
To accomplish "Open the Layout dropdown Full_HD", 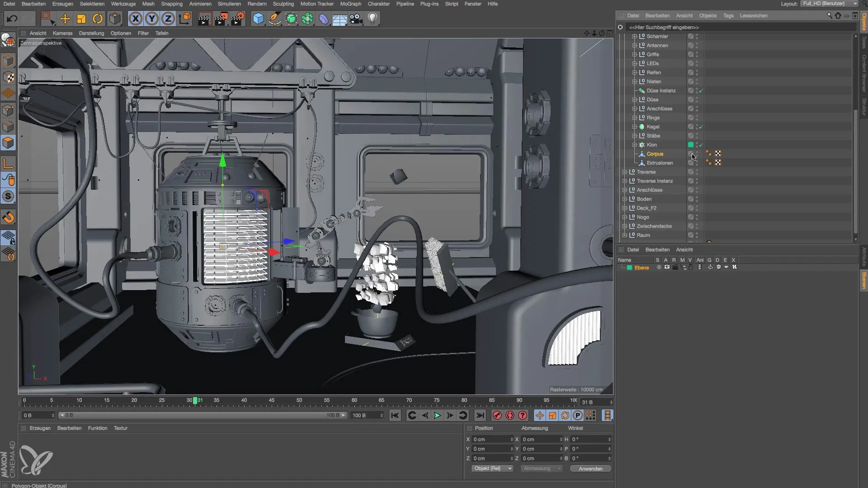I will [x=829, y=4].
